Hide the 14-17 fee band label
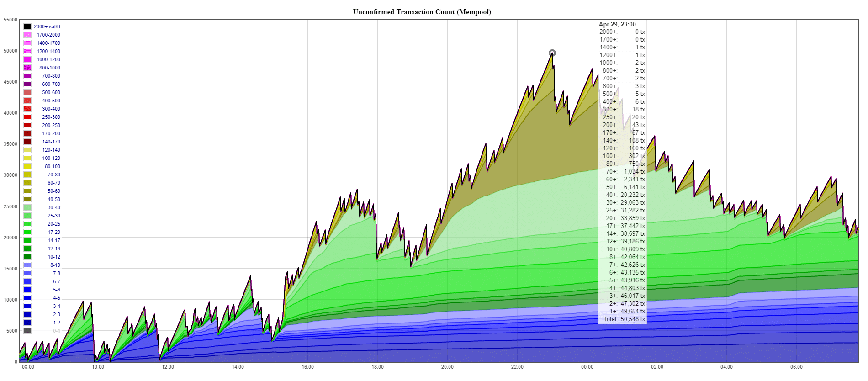This screenshot has height=381, width=868. click(x=54, y=240)
